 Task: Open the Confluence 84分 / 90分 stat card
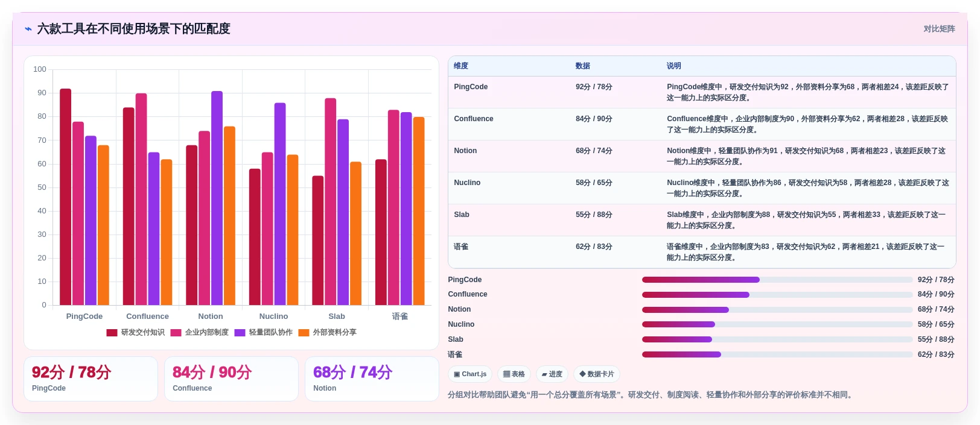[231, 379]
